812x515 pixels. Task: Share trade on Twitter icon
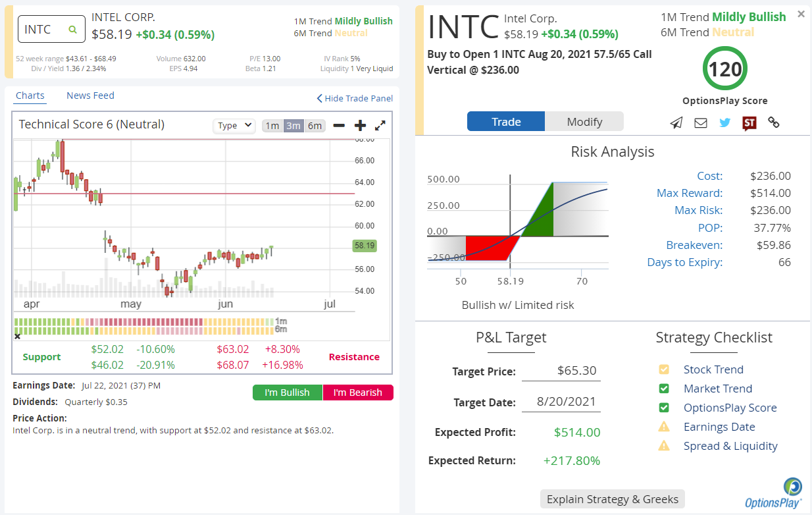click(x=725, y=122)
